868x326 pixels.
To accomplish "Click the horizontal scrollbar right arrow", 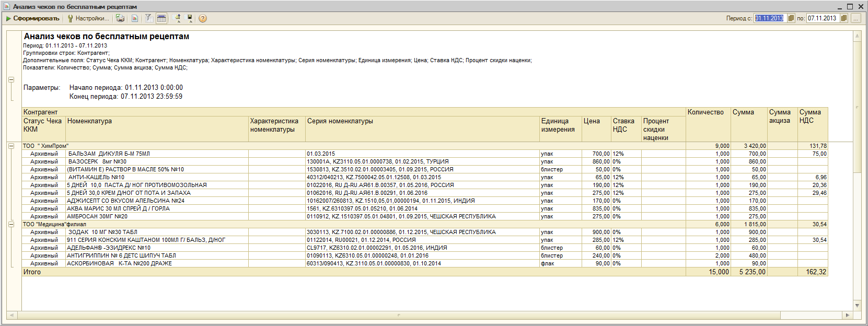I will click(847, 316).
